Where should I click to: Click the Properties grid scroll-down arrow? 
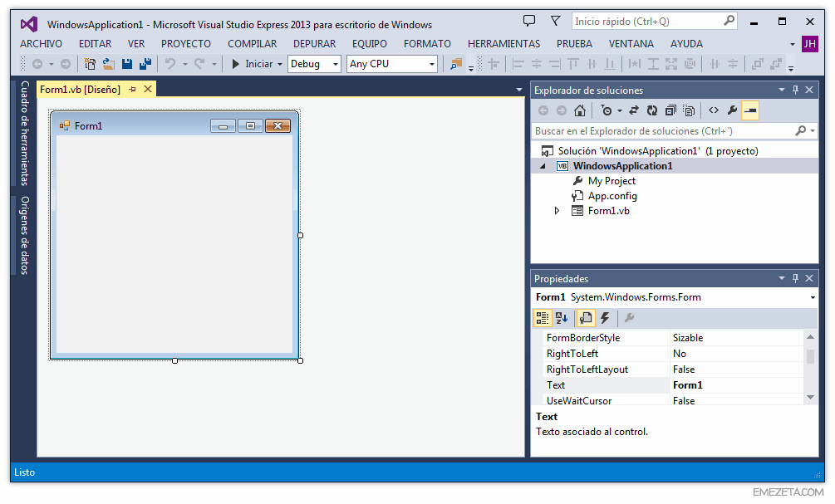[810, 398]
